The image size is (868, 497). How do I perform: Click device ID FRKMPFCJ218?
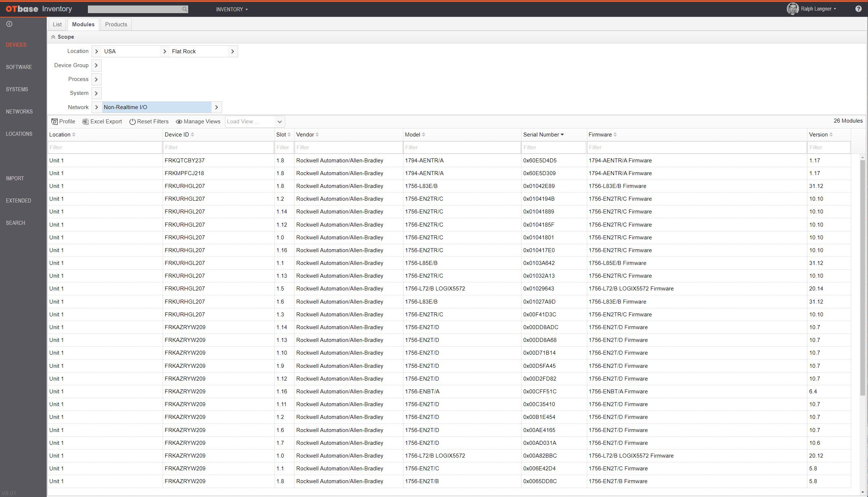(184, 173)
